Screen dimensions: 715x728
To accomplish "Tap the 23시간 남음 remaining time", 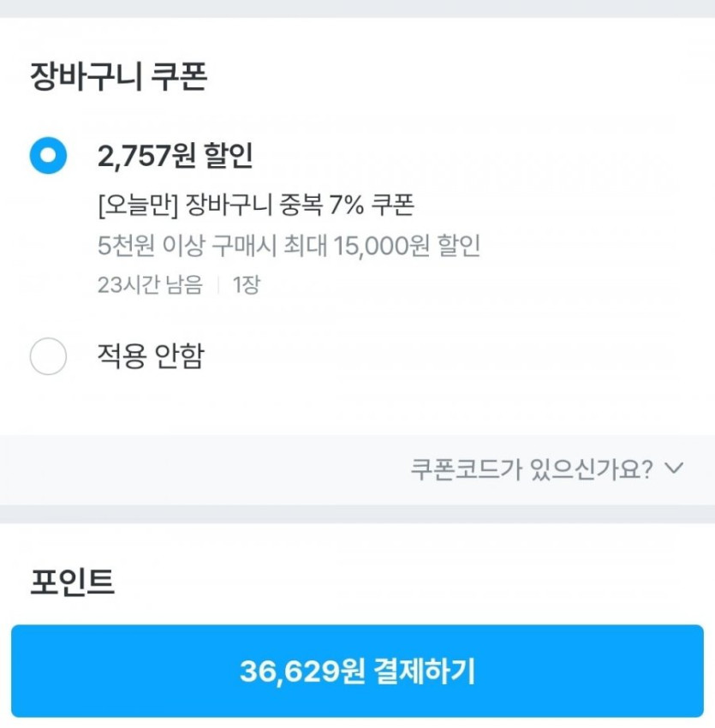I will [x=151, y=285].
